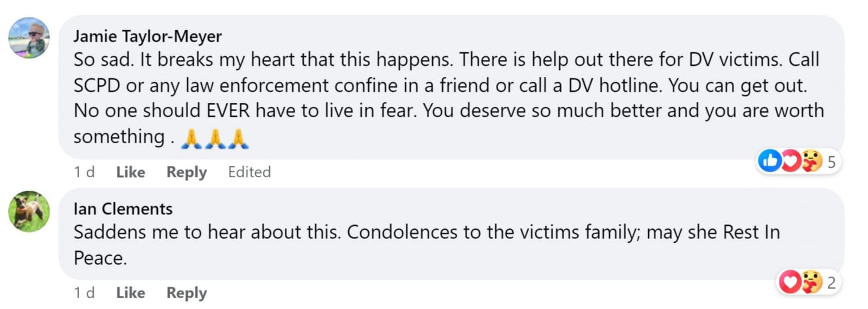Click the blue thumbs-up reaction icon

(x=769, y=161)
